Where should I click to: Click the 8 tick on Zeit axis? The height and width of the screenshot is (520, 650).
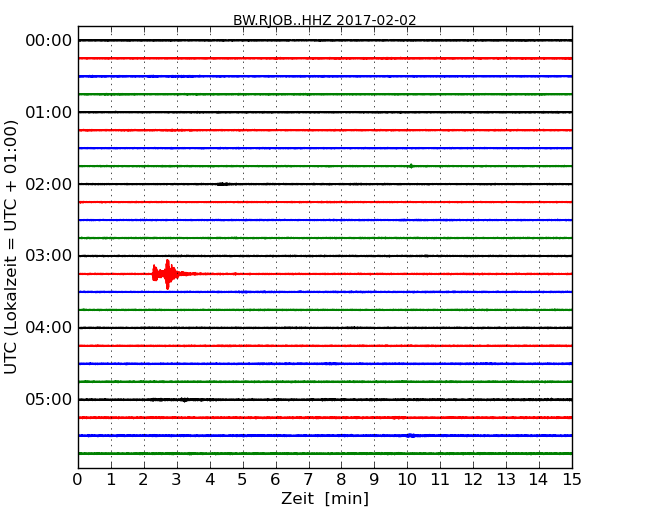pos(341,480)
